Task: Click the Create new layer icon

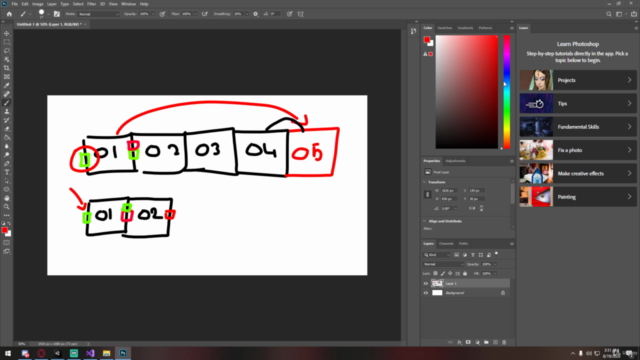Action: [x=495, y=342]
